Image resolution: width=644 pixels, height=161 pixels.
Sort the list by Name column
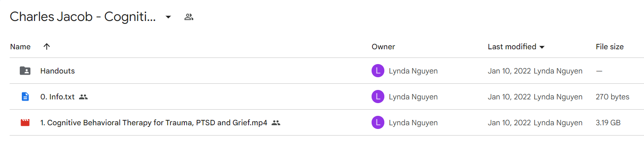click(x=20, y=47)
